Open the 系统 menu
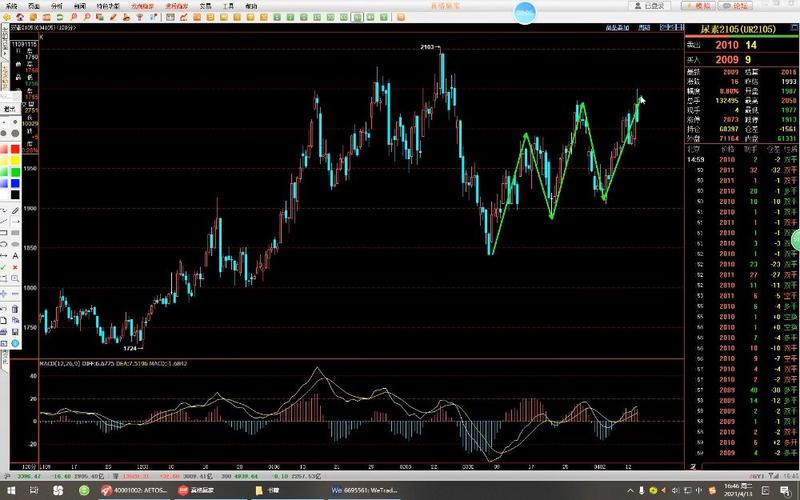800x500 pixels. pyautogui.click(x=12, y=5)
